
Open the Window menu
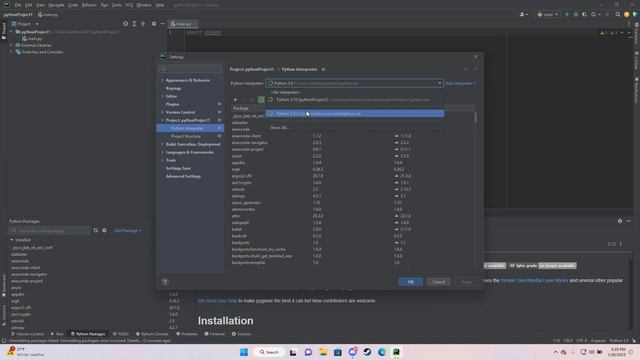[x=144, y=5]
